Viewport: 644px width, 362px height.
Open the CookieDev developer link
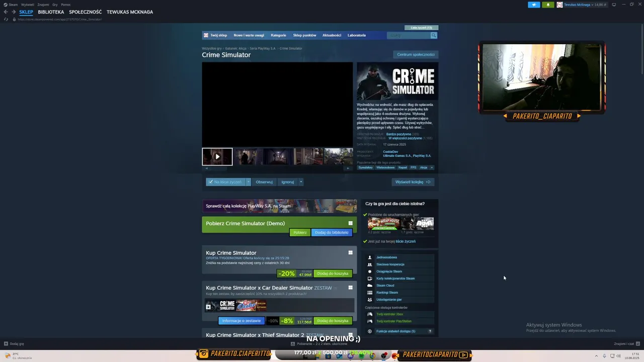click(x=390, y=152)
